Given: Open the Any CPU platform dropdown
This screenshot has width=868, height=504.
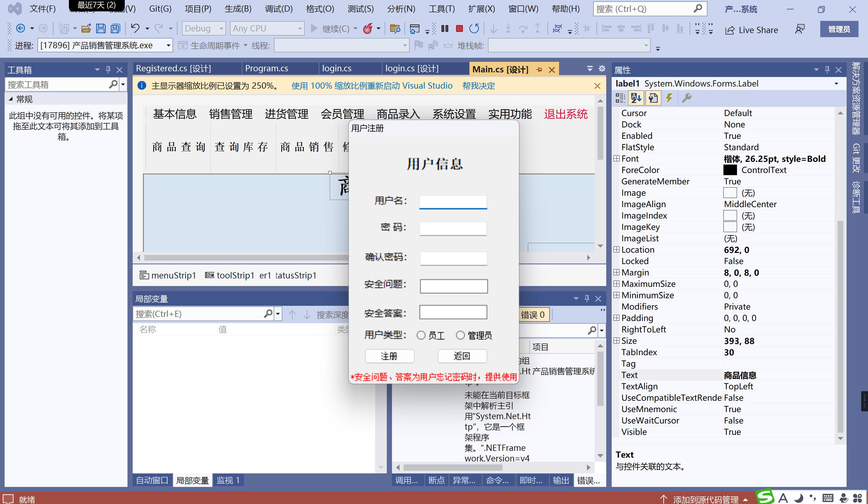Looking at the screenshot, I should (299, 28).
